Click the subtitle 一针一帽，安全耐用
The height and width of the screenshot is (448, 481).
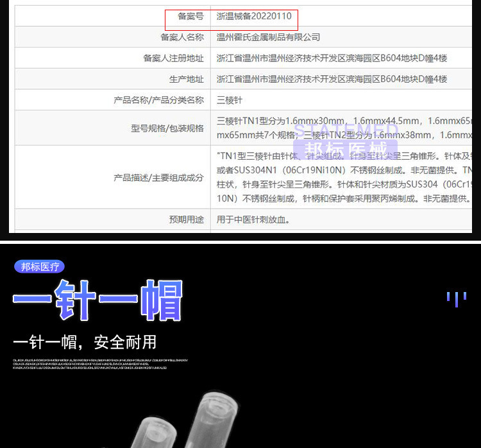coord(85,342)
